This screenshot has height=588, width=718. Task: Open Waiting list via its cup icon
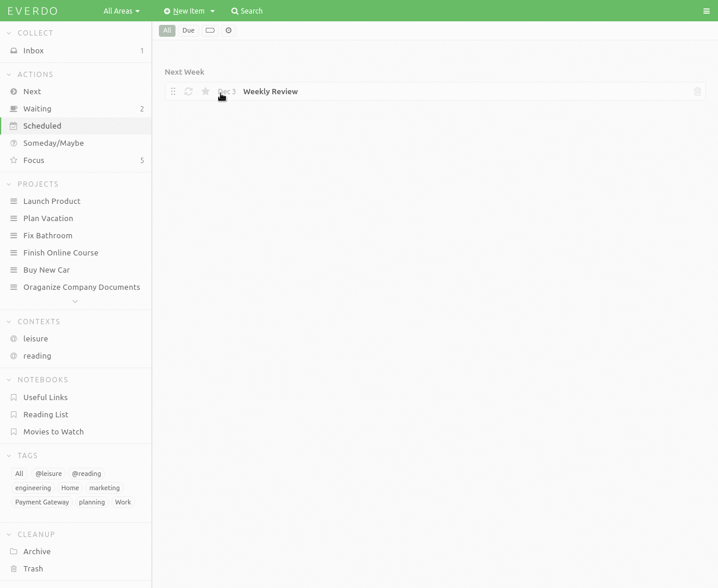point(13,108)
